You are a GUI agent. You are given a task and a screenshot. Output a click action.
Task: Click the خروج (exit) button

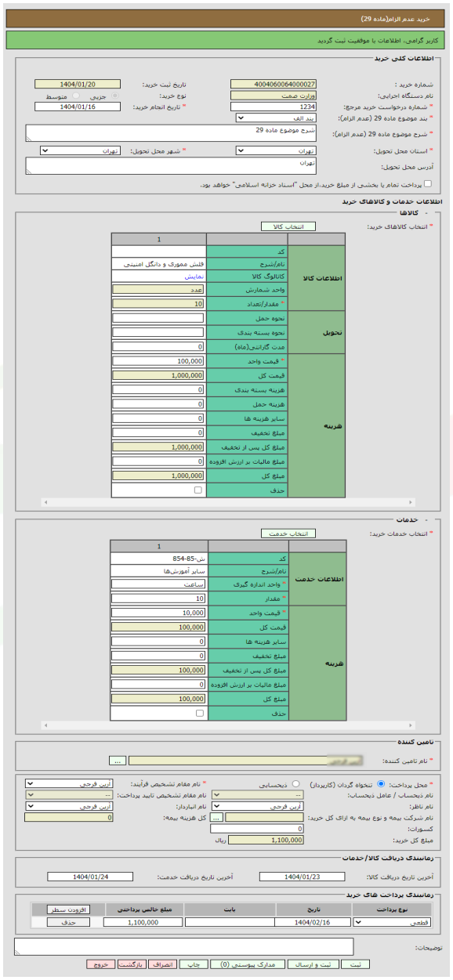100,964
